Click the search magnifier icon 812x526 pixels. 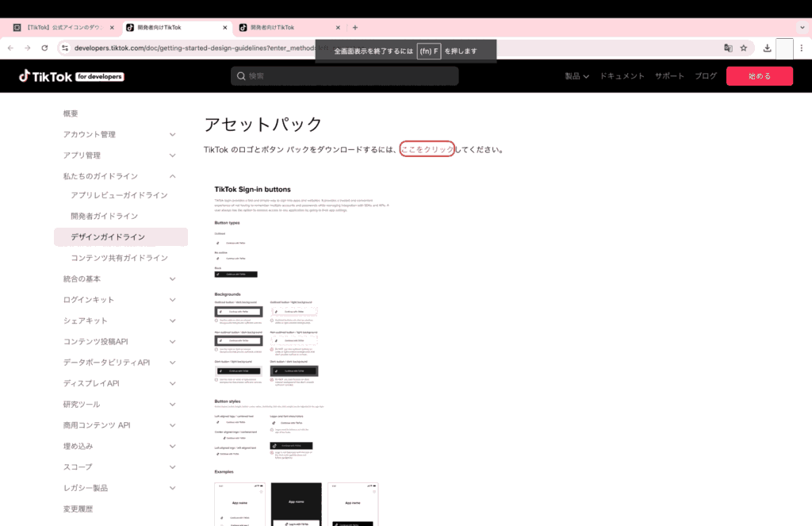[x=241, y=76]
